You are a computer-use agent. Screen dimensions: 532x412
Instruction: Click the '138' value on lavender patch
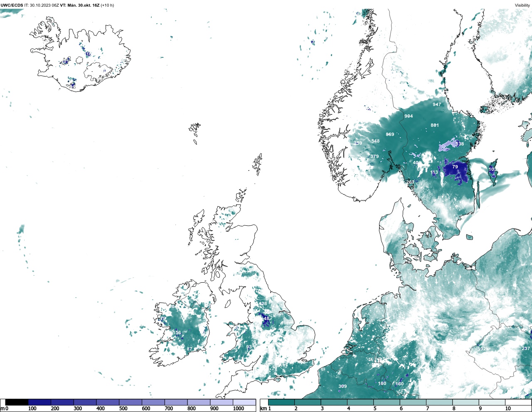coord(460,144)
